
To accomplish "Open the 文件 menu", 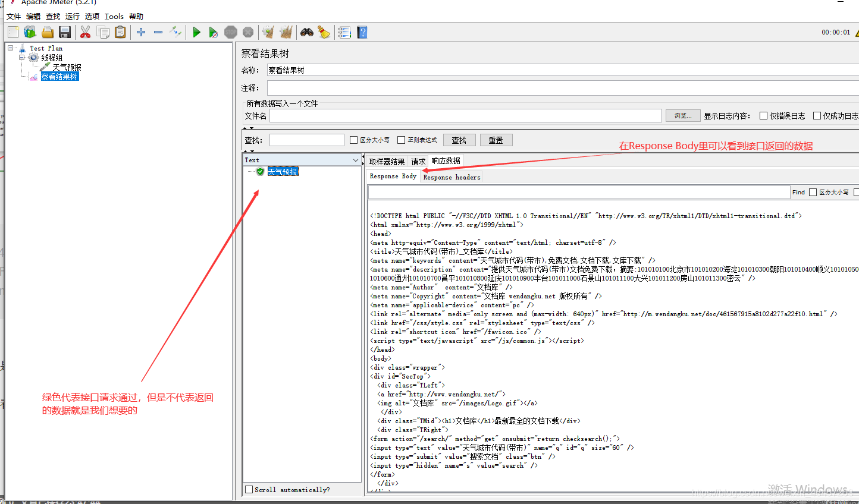I will (14, 17).
